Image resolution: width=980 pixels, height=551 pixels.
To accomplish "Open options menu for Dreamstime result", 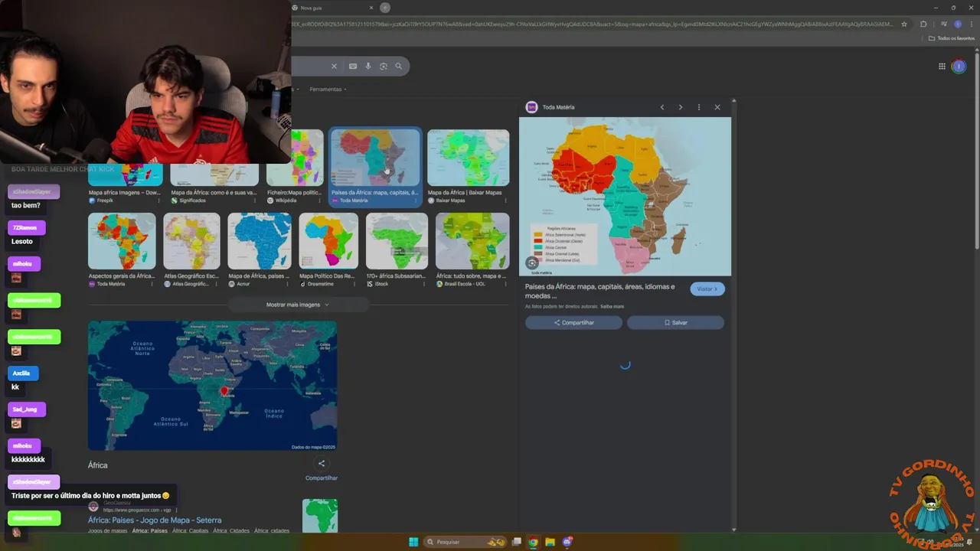I will (x=354, y=284).
